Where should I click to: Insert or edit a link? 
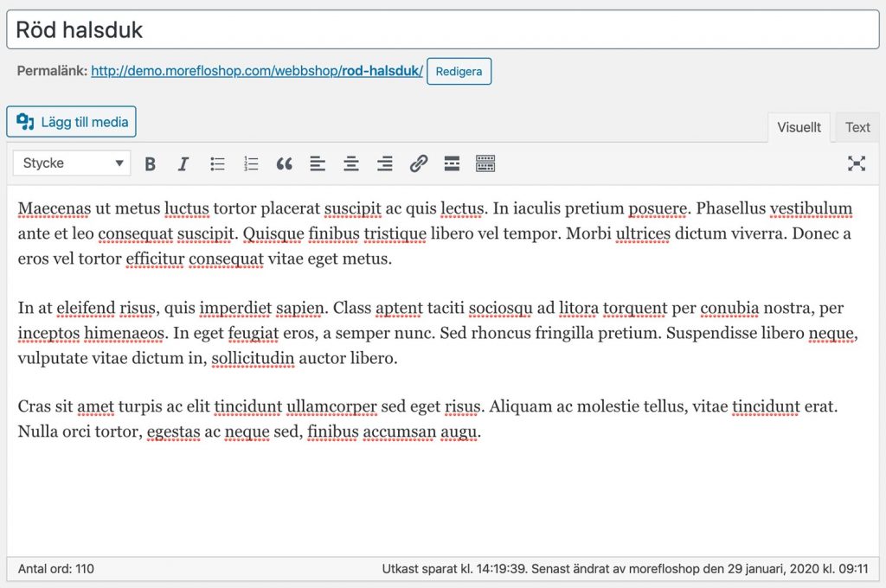tap(418, 163)
